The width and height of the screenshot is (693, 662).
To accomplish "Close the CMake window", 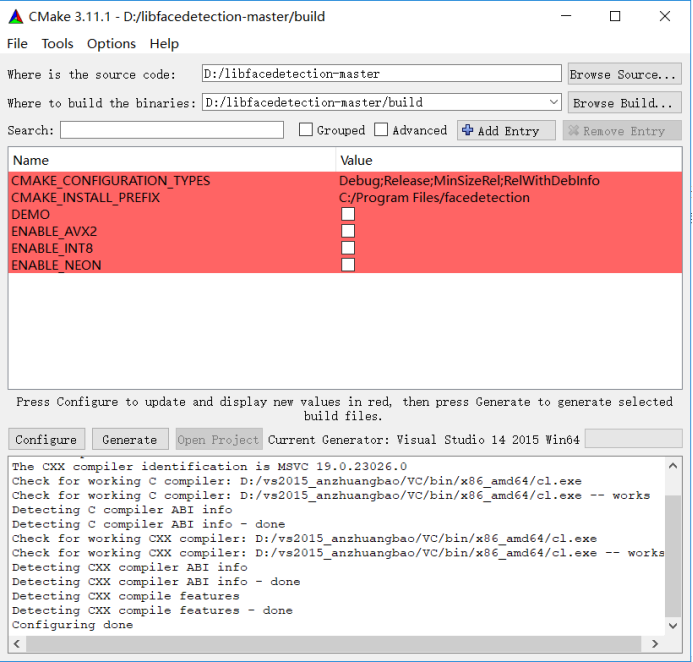I will 665,16.
